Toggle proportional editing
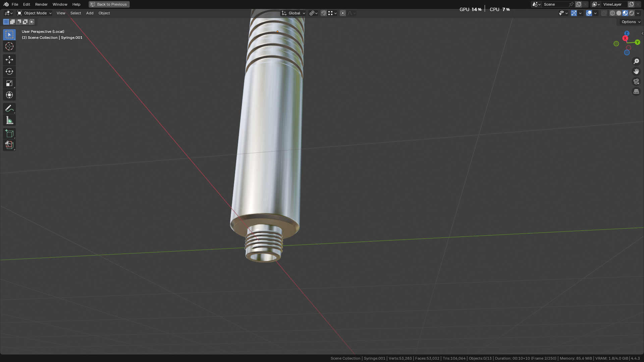 tap(343, 13)
